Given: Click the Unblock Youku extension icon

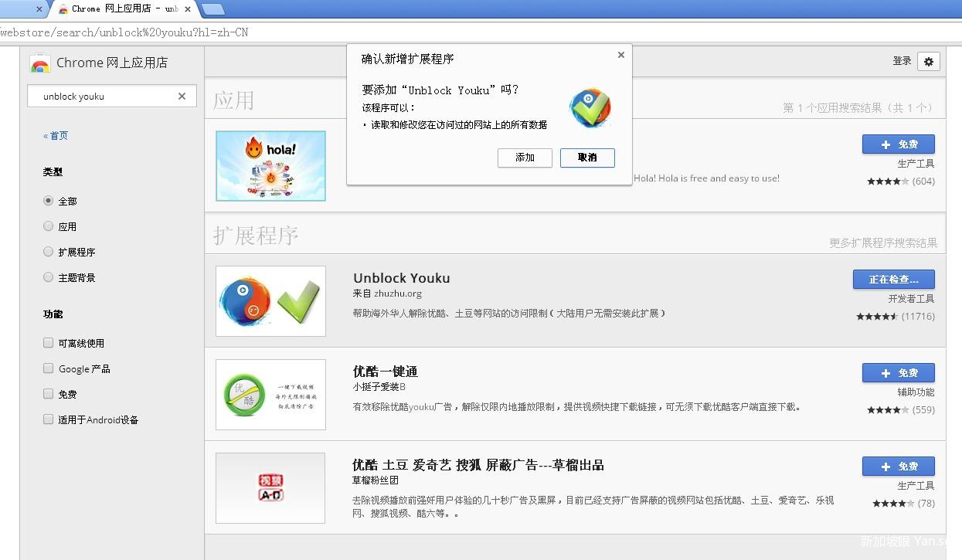Looking at the screenshot, I should [270, 301].
